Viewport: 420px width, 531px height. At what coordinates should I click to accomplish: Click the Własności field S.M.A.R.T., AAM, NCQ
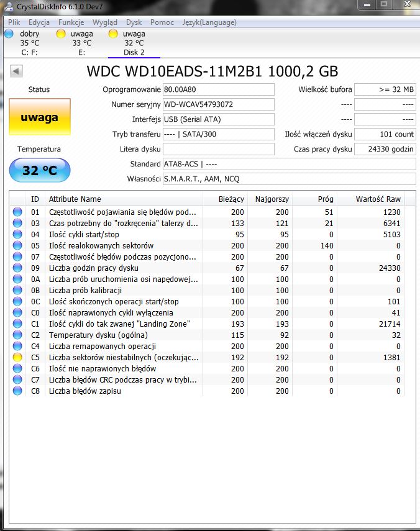(x=290, y=179)
